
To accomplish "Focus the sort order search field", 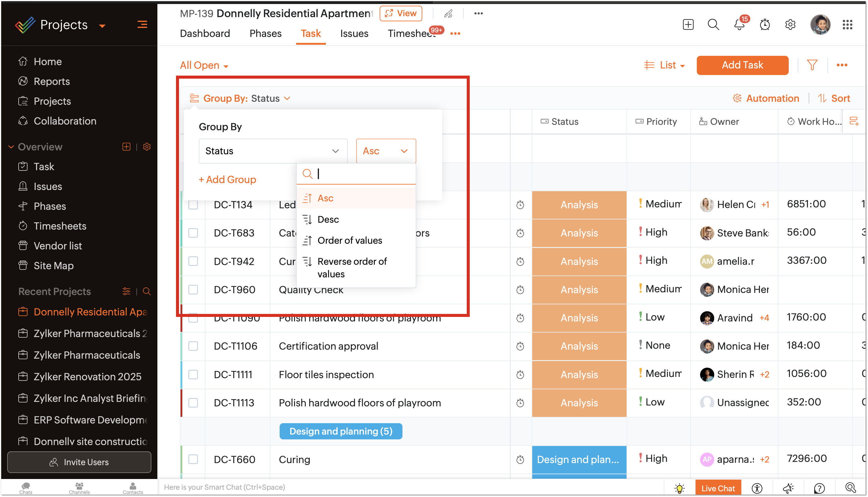I will coord(362,174).
